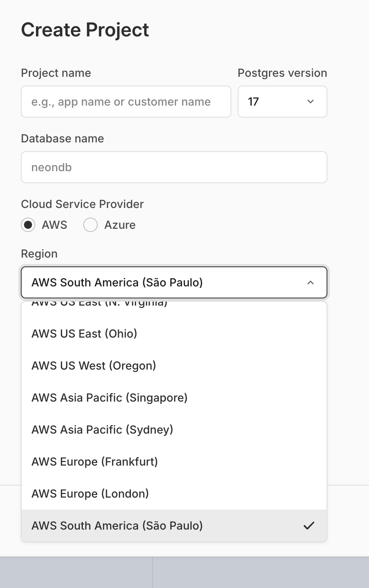Click the Create Project heading
The image size is (369, 588).
(x=85, y=30)
